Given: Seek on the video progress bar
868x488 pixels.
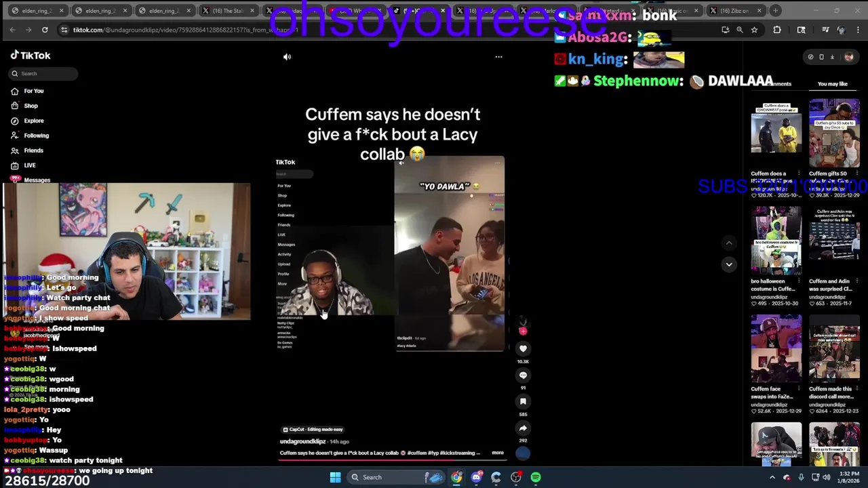Looking at the screenshot, I should [x=393, y=460].
